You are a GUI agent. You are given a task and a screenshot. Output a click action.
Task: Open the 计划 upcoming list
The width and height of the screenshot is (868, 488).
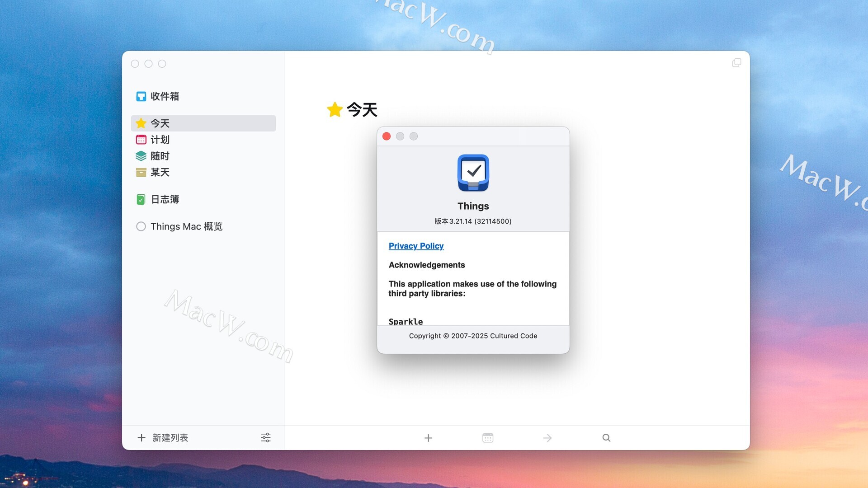203,140
